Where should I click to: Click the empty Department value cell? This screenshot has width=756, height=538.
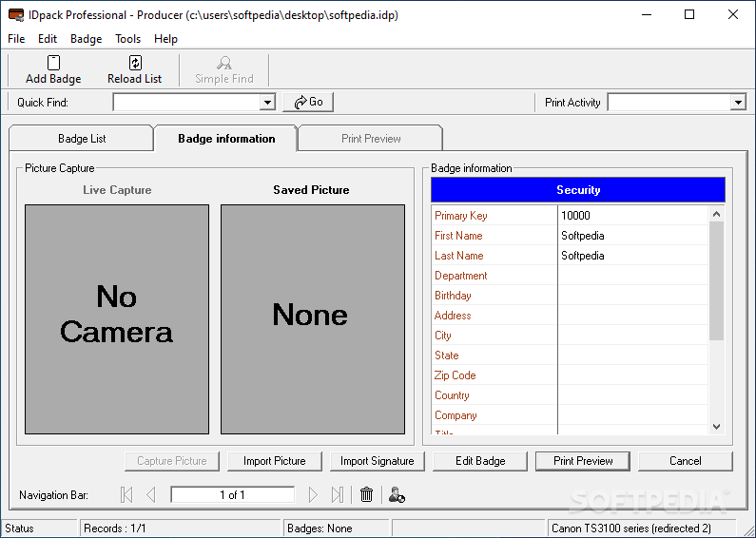tap(633, 276)
